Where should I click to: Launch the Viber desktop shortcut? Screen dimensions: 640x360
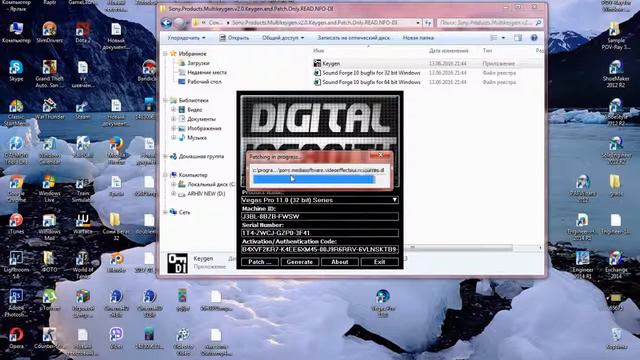[116, 338]
